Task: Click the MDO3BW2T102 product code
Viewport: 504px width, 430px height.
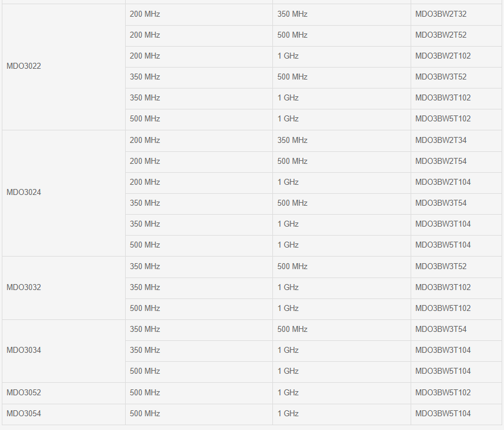Action: click(443, 56)
